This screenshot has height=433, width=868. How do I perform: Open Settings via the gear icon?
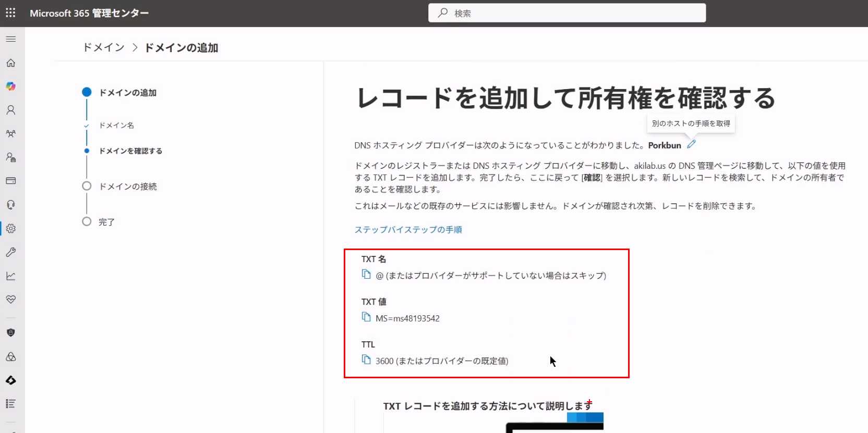(x=10, y=228)
